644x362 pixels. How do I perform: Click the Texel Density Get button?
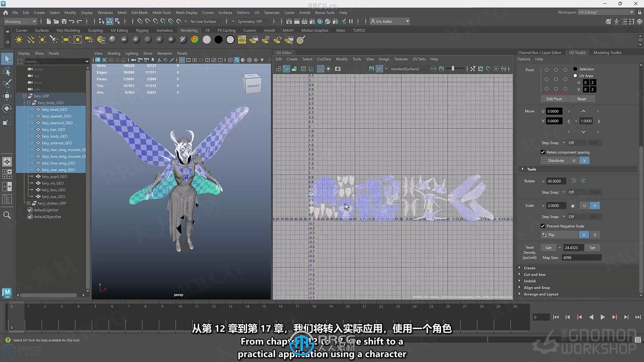pos(548,248)
